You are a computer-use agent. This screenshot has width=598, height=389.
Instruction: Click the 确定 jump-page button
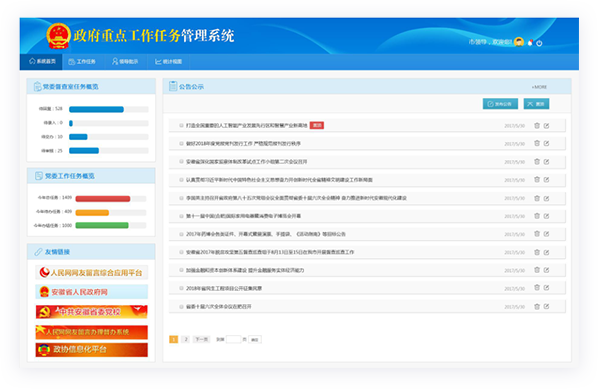pos(255,339)
